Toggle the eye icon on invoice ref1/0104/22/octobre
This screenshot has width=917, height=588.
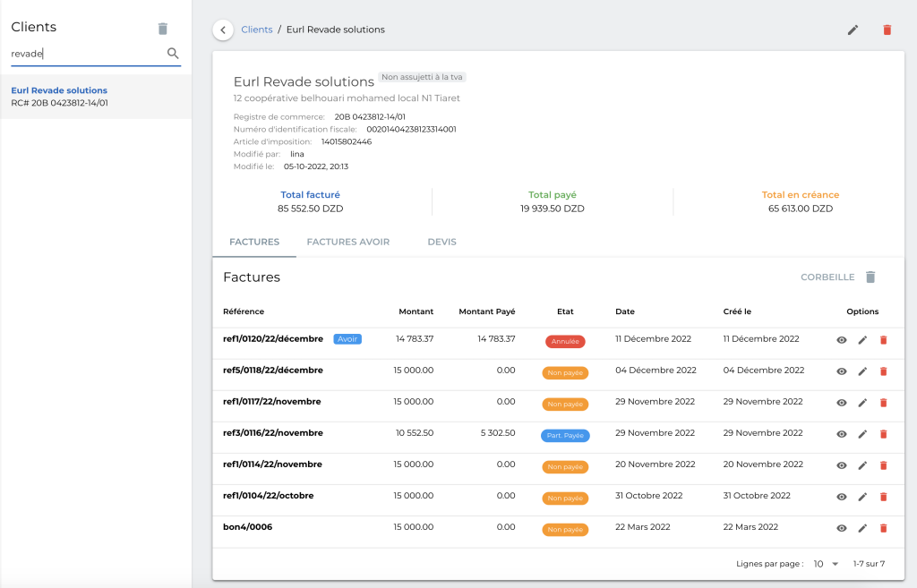[841, 497]
